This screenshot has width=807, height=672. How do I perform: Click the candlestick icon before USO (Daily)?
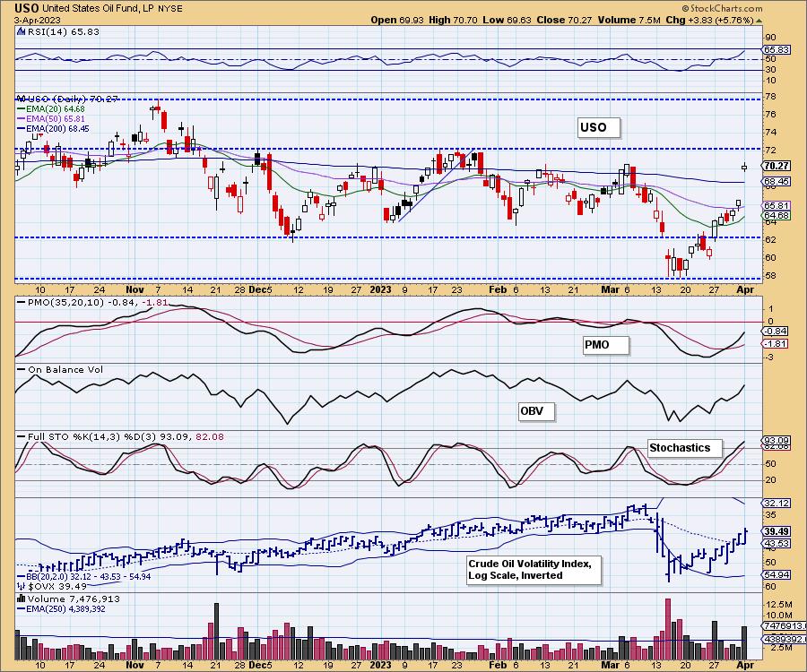21,99
